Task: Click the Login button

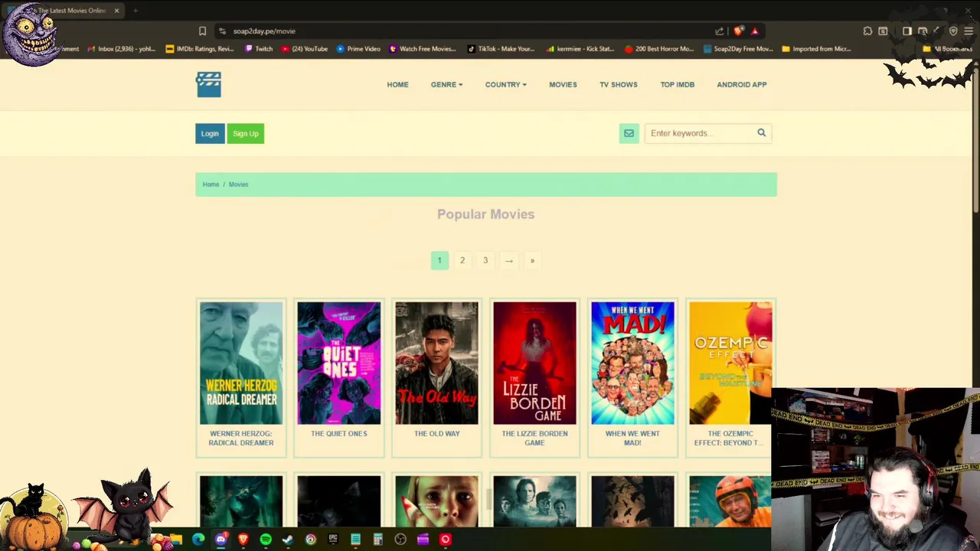Action: coord(210,133)
